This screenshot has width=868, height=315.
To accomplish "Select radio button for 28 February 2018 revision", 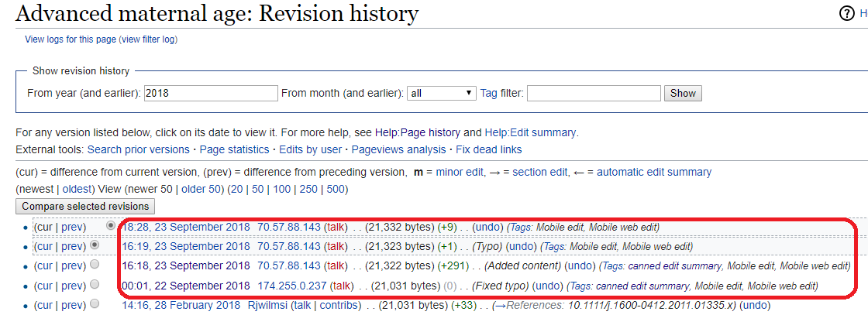I will pos(95,303).
